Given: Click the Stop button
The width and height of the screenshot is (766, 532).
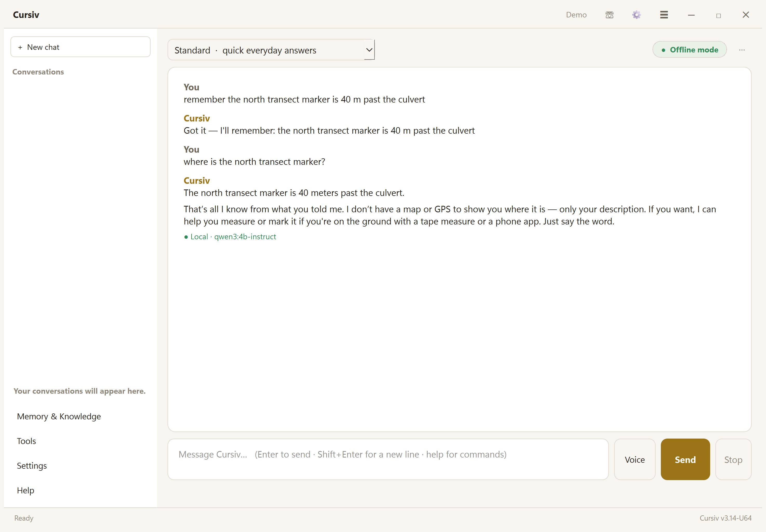Looking at the screenshot, I should [x=733, y=459].
